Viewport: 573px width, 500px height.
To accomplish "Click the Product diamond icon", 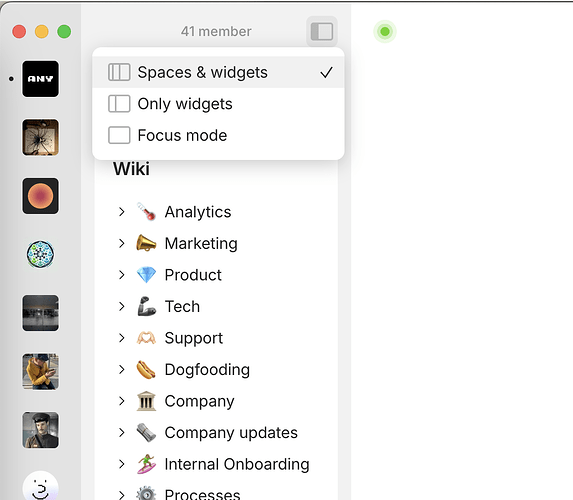I will [x=146, y=275].
